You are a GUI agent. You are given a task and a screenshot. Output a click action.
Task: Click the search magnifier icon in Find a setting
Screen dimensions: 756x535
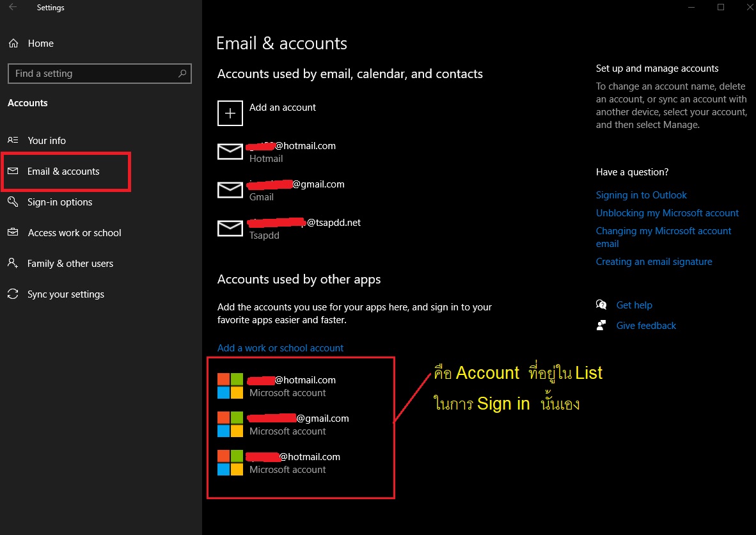182,74
